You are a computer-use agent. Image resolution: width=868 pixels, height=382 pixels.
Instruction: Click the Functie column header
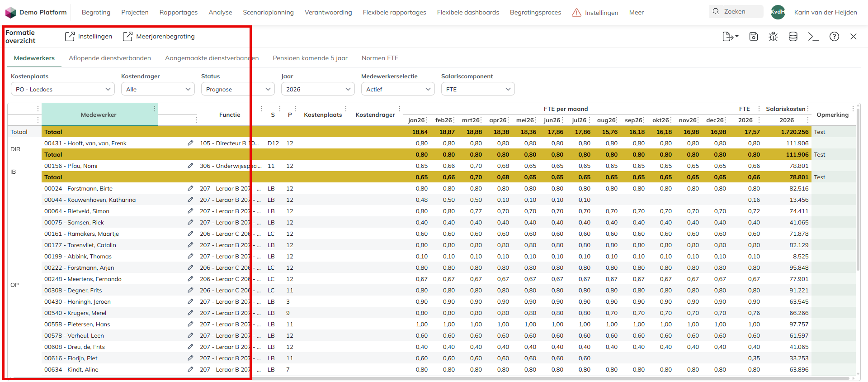(x=230, y=115)
